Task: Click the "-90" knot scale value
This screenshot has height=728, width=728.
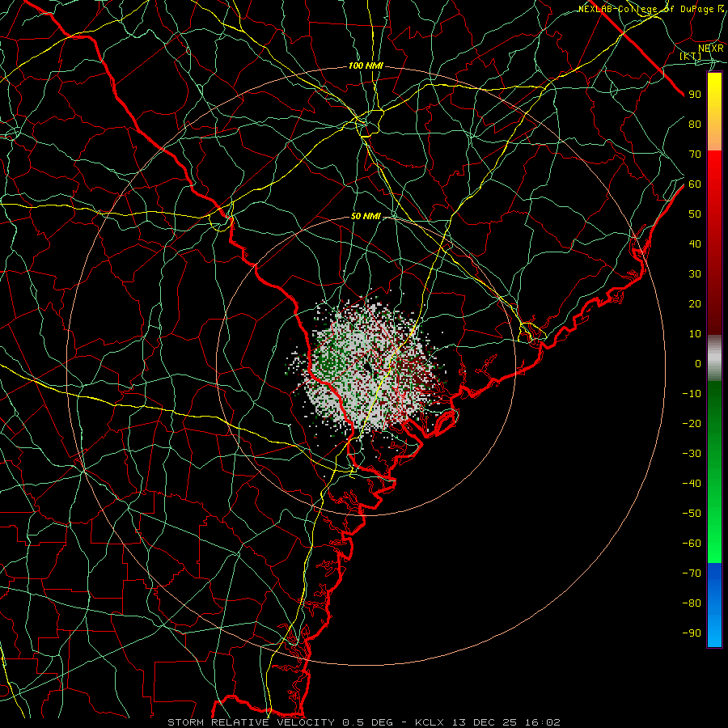Action: 692,633
